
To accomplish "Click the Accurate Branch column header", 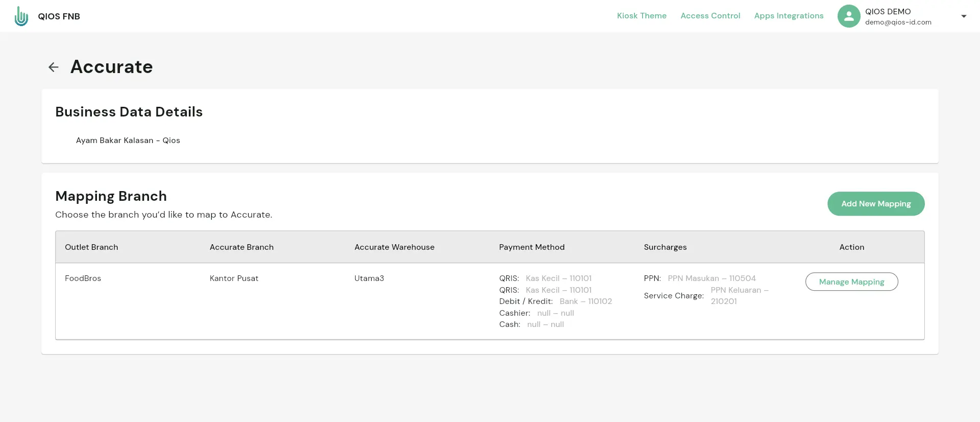I will 241,247.
